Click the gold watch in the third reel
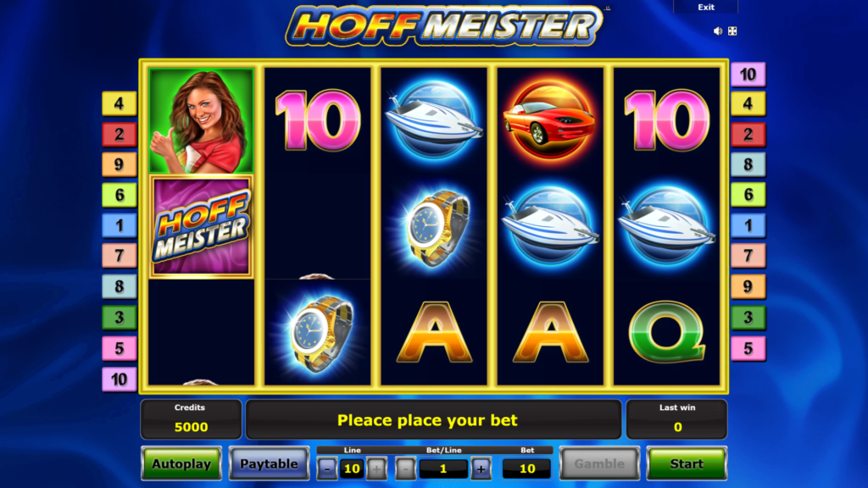Image resolution: width=868 pixels, height=488 pixels. click(435, 227)
